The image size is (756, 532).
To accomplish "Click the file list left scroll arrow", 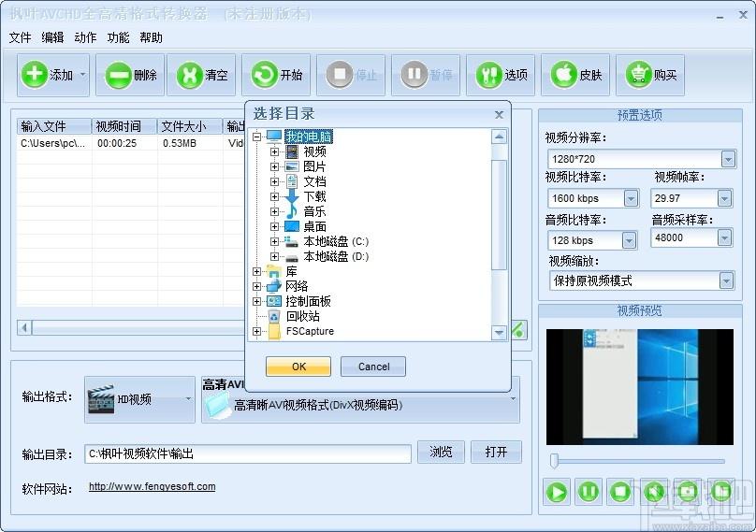I will pos(24,328).
